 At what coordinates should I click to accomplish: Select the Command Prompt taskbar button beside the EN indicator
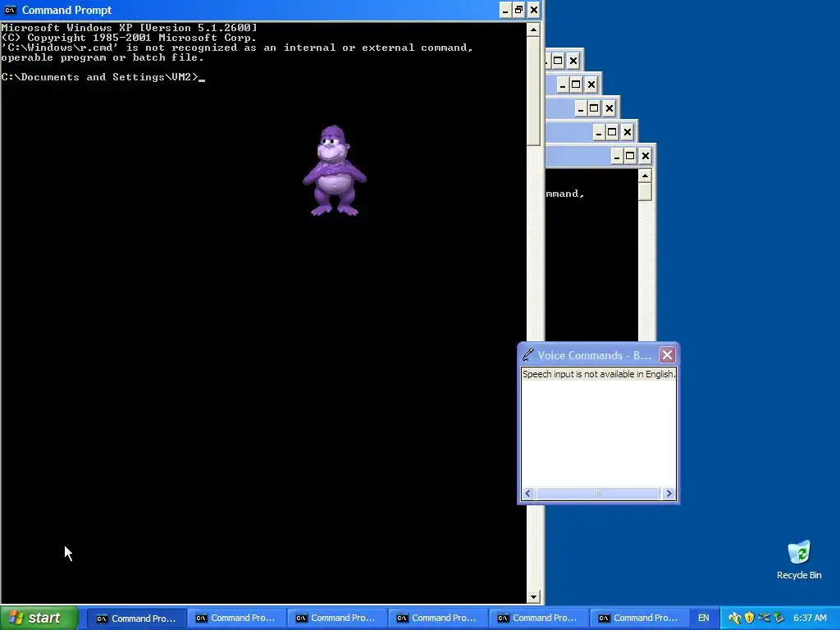coord(639,619)
